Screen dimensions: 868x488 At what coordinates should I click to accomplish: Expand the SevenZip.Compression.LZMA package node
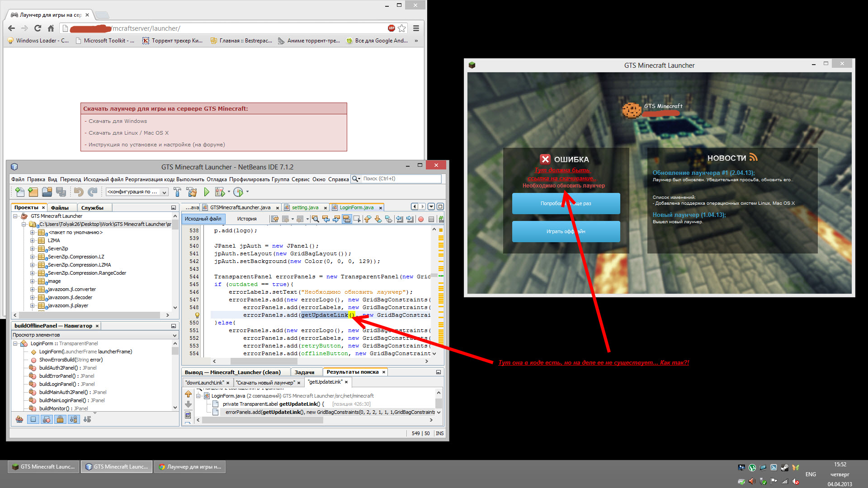click(32, 265)
